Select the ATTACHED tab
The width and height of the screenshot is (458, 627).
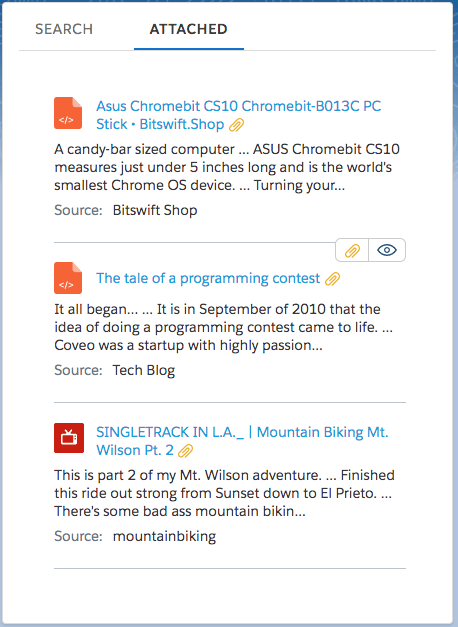189,29
